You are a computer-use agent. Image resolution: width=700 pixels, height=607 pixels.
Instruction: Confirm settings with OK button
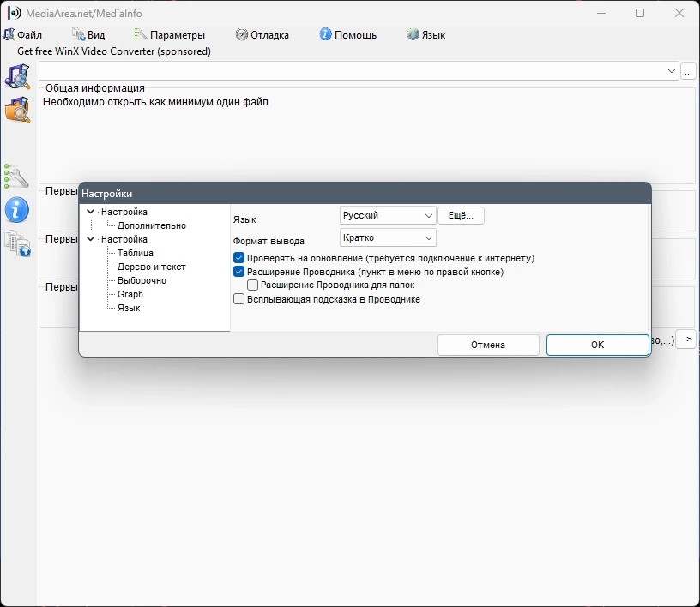coord(597,345)
